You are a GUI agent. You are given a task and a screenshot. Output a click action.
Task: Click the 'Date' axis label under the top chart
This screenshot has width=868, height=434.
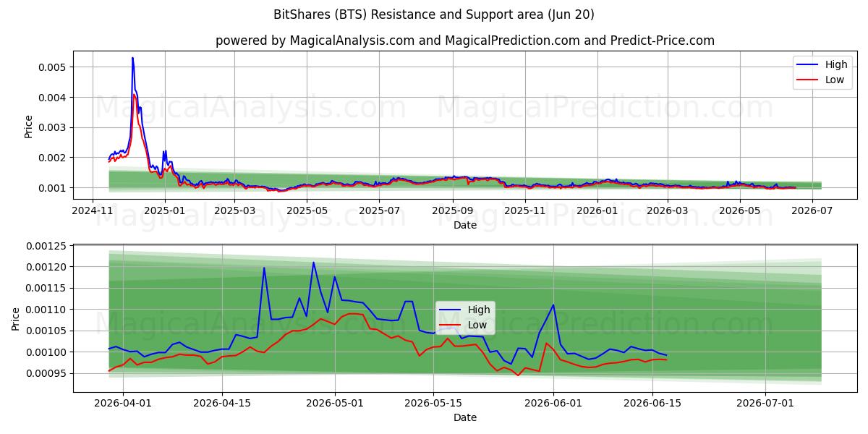point(464,225)
